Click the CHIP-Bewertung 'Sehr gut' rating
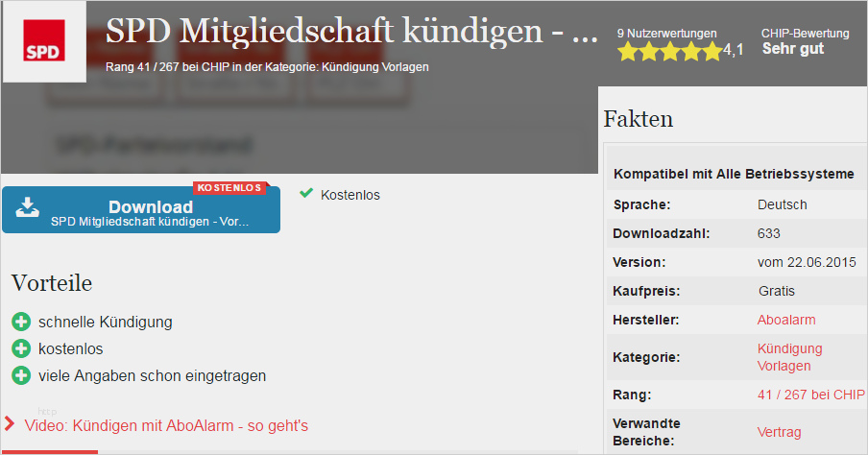 point(793,49)
